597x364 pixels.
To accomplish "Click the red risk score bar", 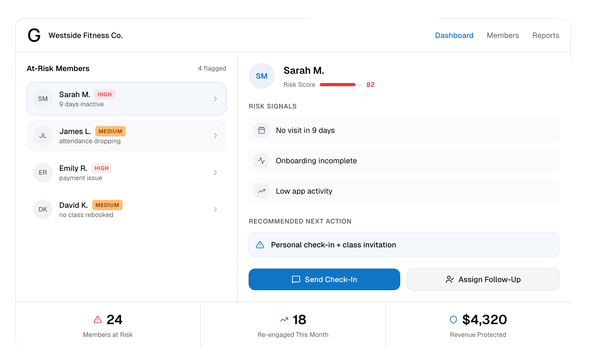I will (x=338, y=85).
